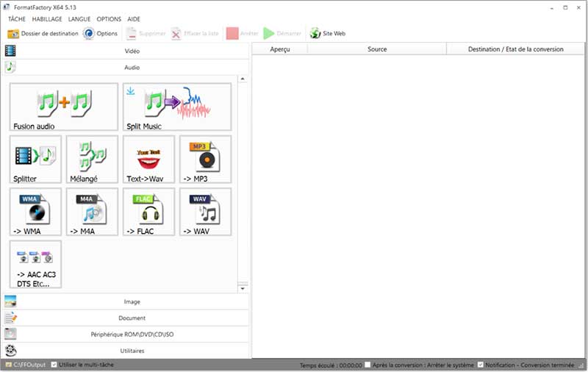Select the -> AAC AC3 DTS converter
Screen dimensions: 588x372
pyautogui.click(x=36, y=264)
